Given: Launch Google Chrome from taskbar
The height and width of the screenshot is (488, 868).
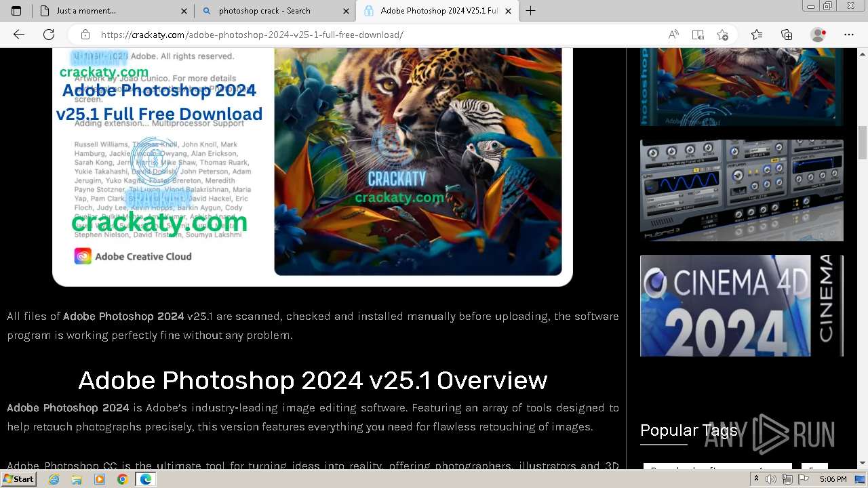Looking at the screenshot, I should tap(122, 479).
